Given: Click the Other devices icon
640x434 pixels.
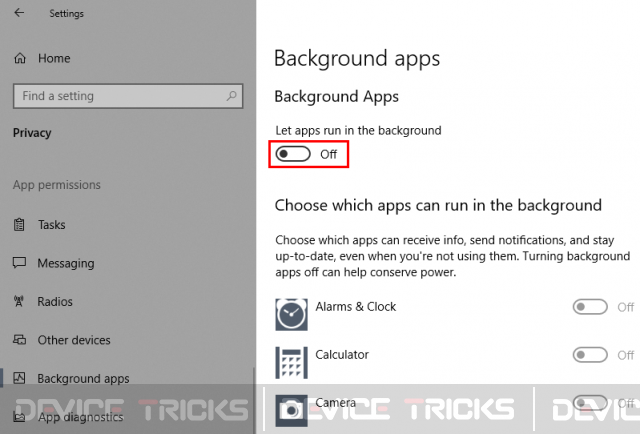Looking at the screenshot, I should (x=19, y=340).
